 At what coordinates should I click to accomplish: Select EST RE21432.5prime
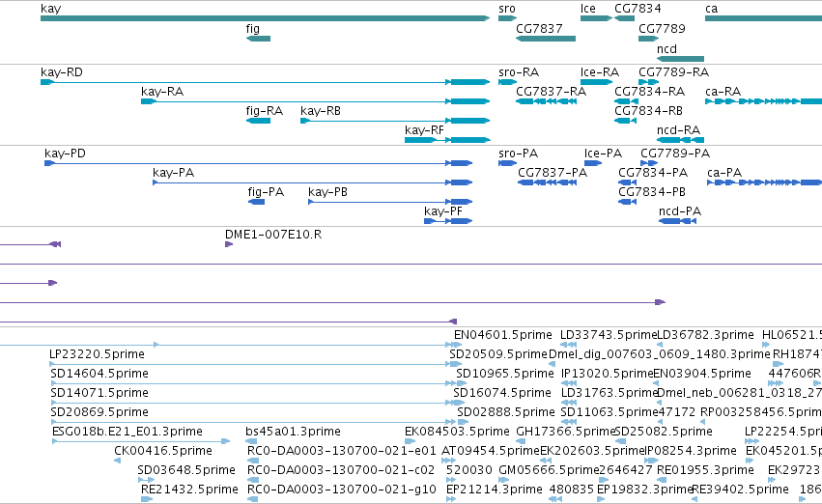pyautogui.click(x=147, y=499)
